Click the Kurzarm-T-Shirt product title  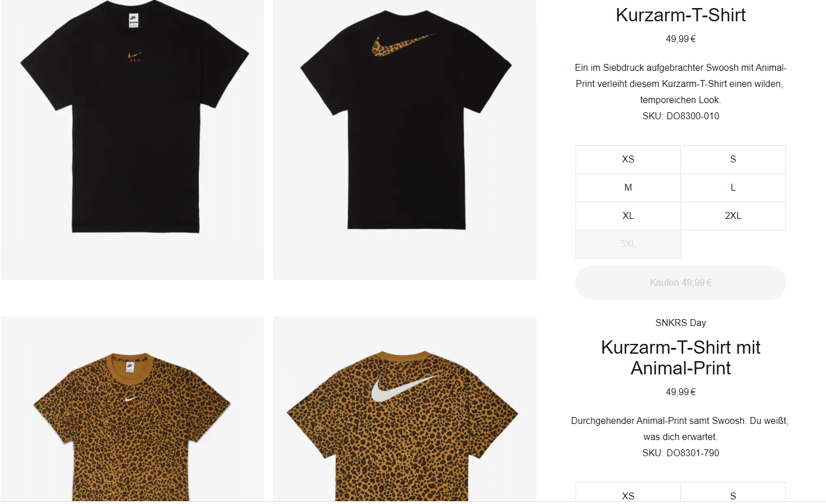[680, 15]
